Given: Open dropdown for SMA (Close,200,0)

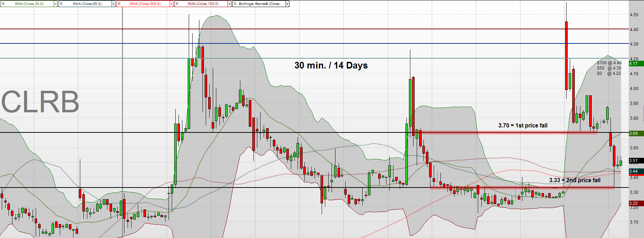Looking at the screenshot, I should [171, 4].
